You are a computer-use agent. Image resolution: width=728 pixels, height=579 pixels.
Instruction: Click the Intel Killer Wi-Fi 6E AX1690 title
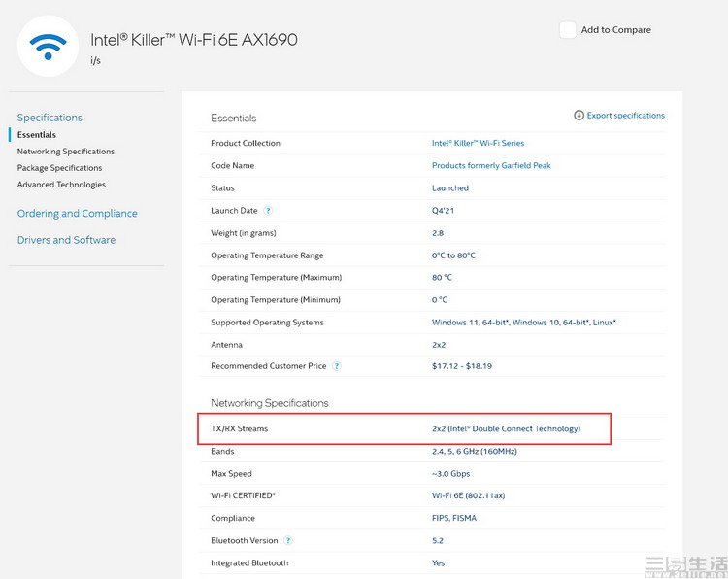193,40
